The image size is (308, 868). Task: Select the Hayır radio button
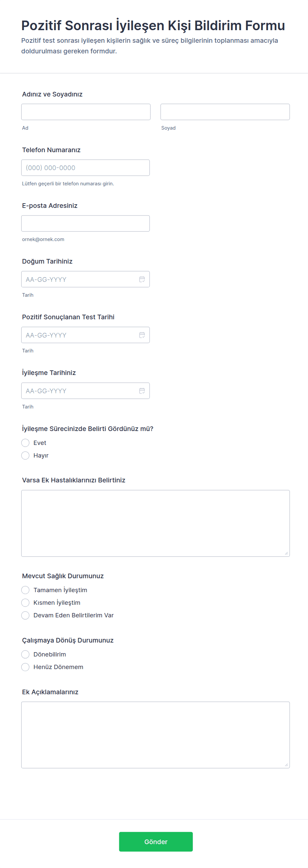(x=25, y=455)
